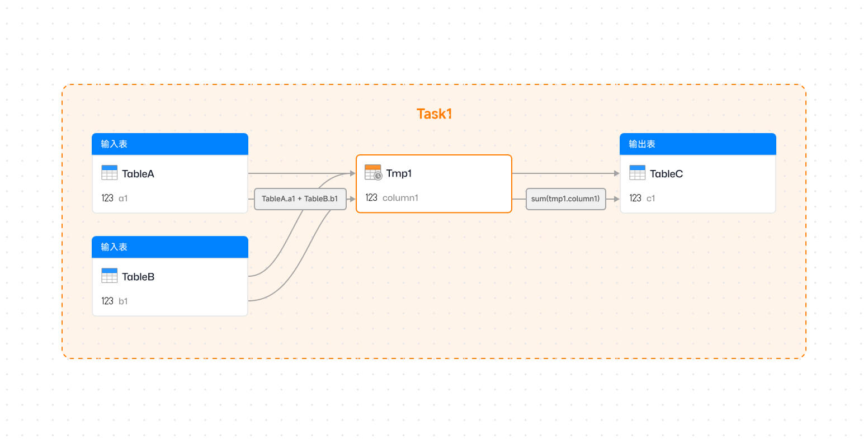The image size is (868, 444).
Task: Select the 123 numeric type icon beside a1
Action: click(107, 198)
